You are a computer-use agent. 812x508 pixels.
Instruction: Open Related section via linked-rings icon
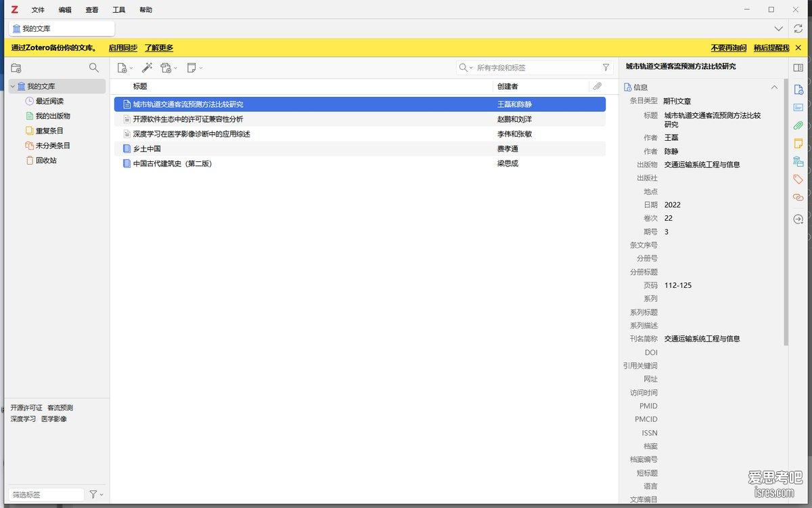[798, 197]
